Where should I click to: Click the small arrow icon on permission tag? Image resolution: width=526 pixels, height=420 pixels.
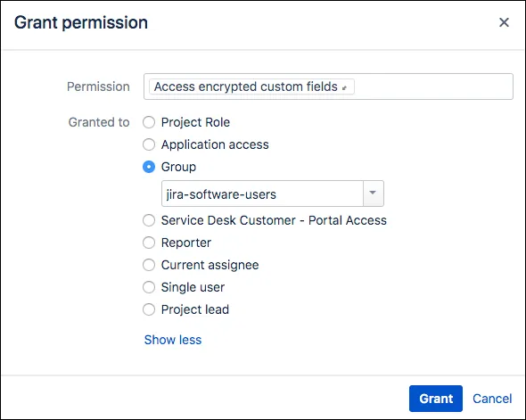tap(344, 88)
